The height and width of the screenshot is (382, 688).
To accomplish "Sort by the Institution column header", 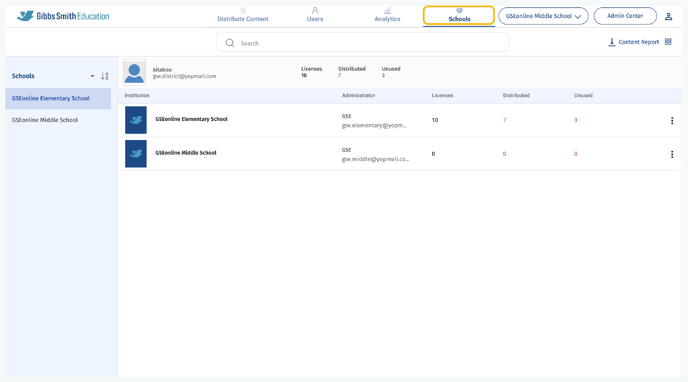I will click(137, 95).
